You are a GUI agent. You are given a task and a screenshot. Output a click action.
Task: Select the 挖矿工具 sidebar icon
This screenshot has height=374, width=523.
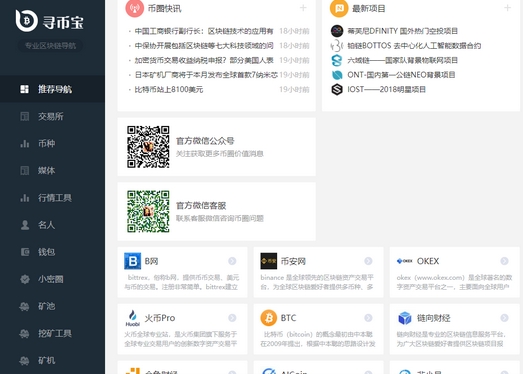[24, 333]
